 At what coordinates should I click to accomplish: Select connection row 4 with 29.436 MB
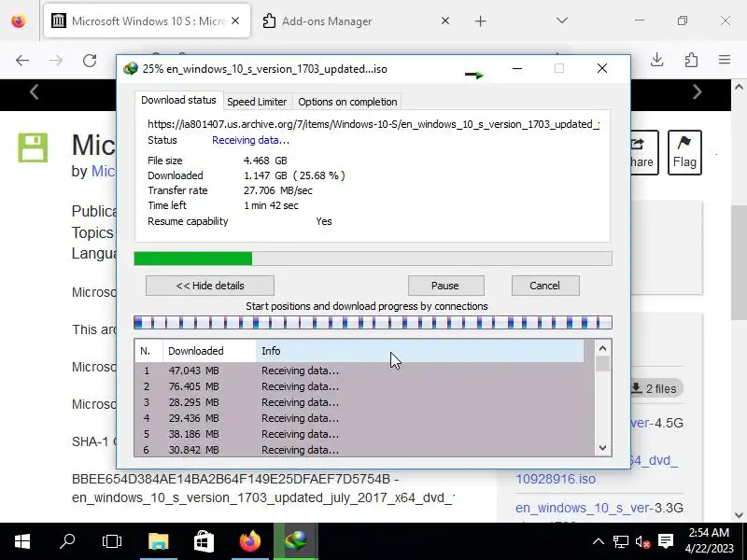[x=364, y=418]
